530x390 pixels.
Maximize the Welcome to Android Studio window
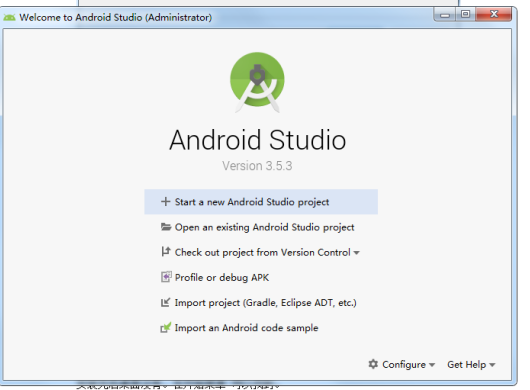coord(465,14)
